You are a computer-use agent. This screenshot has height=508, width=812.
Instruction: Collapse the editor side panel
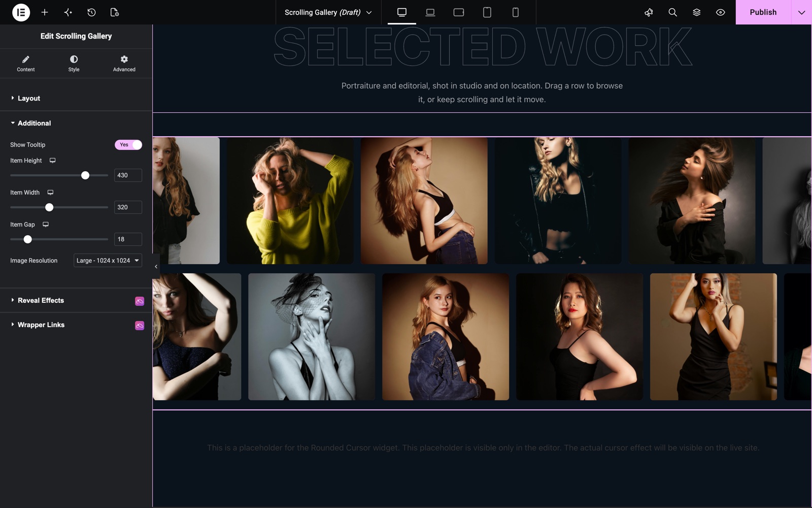pos(156,267)
